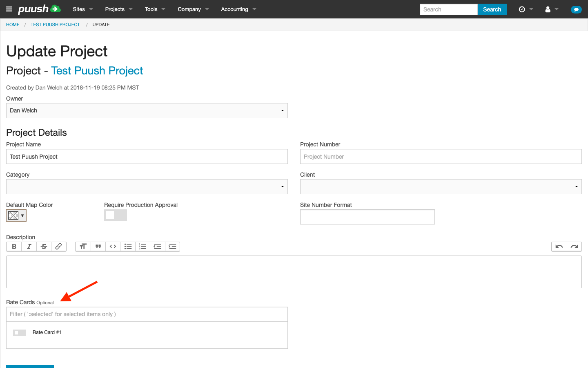Open the Client dropdown

[441, 186]
